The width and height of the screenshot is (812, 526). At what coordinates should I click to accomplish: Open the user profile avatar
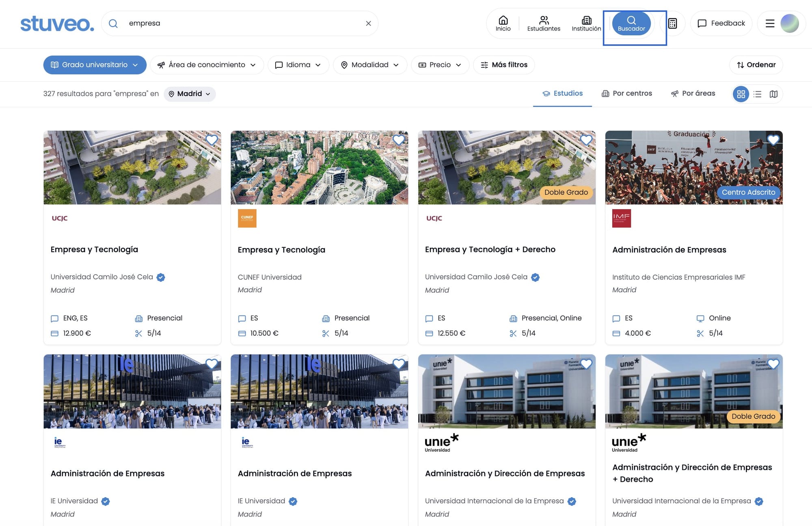[789, 24]
